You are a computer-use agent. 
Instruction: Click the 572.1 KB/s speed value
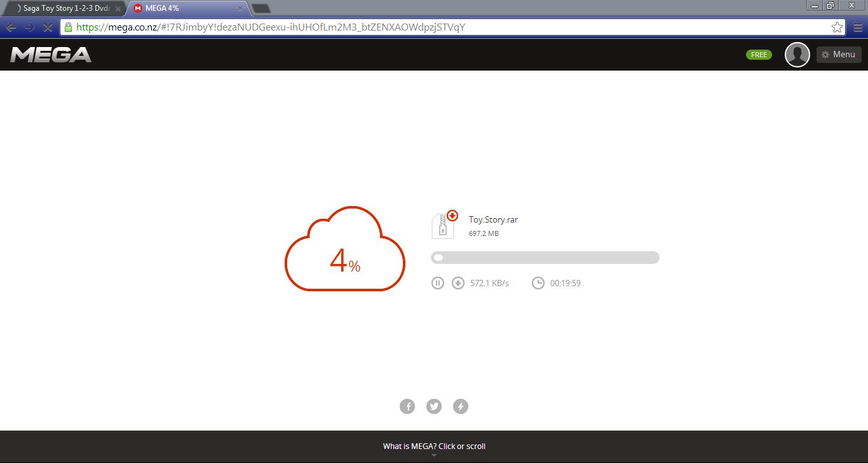pos(489,283)
